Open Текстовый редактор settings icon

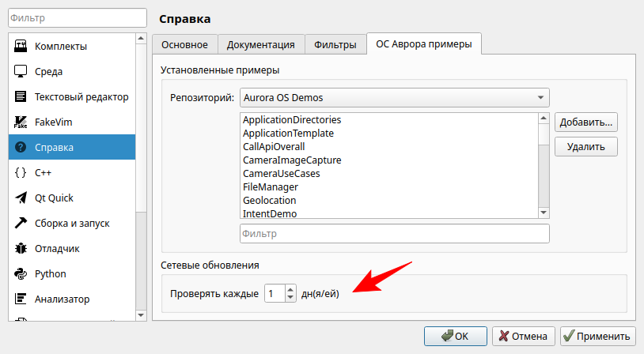pos(21,96)
